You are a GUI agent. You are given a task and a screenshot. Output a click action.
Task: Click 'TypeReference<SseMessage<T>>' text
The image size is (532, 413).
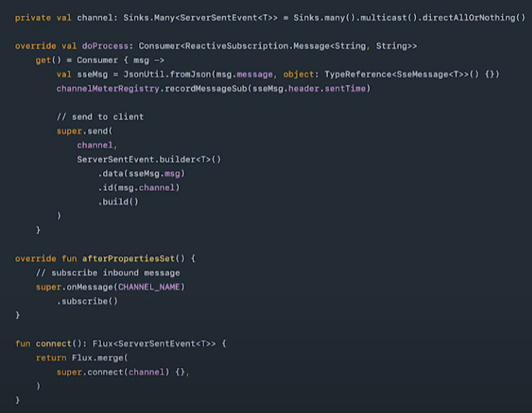[397, 74]
